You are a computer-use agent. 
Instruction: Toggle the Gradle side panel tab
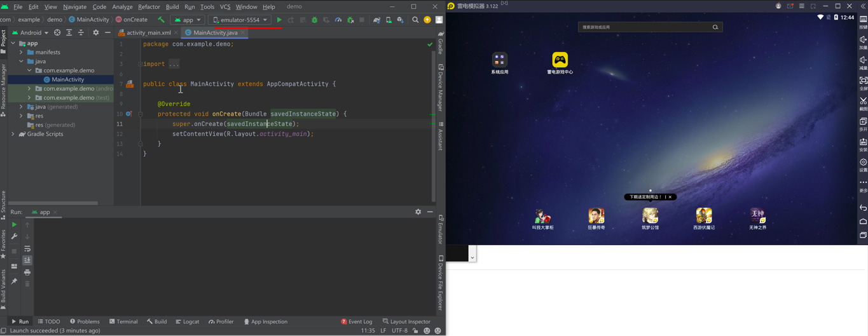tap(441, 43)
